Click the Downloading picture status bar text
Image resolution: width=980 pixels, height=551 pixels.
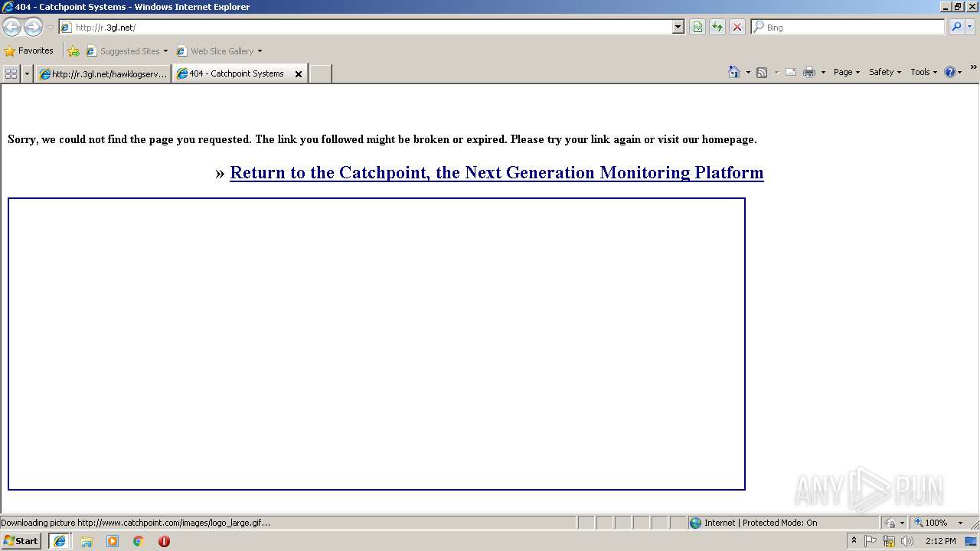[x=136, y=523]
